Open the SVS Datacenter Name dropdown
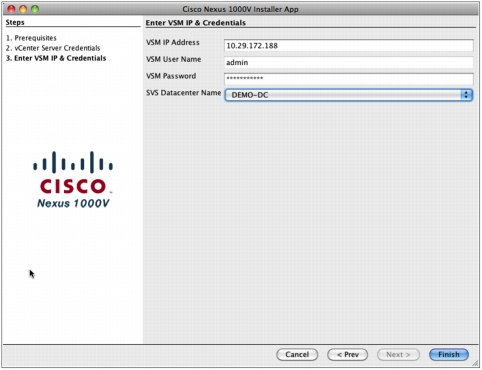The image size is (482, 370). 349,95
